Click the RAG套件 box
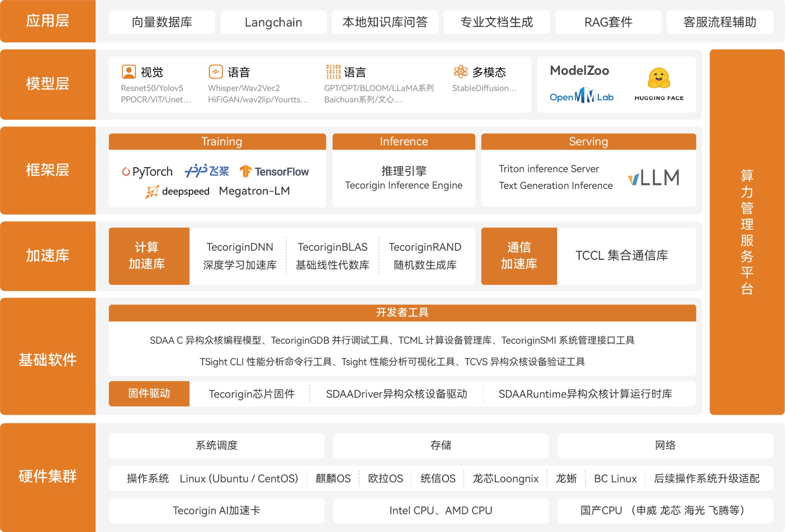The image size is (785, 532). click(x=608, y=22)
